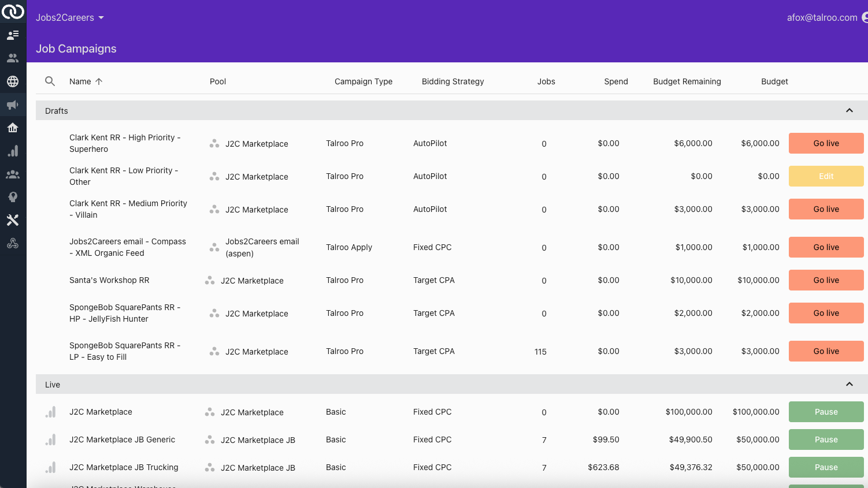Click the 115 jobs count cell
The height and width of the screenshot is (488, 868).
[540, 351]
